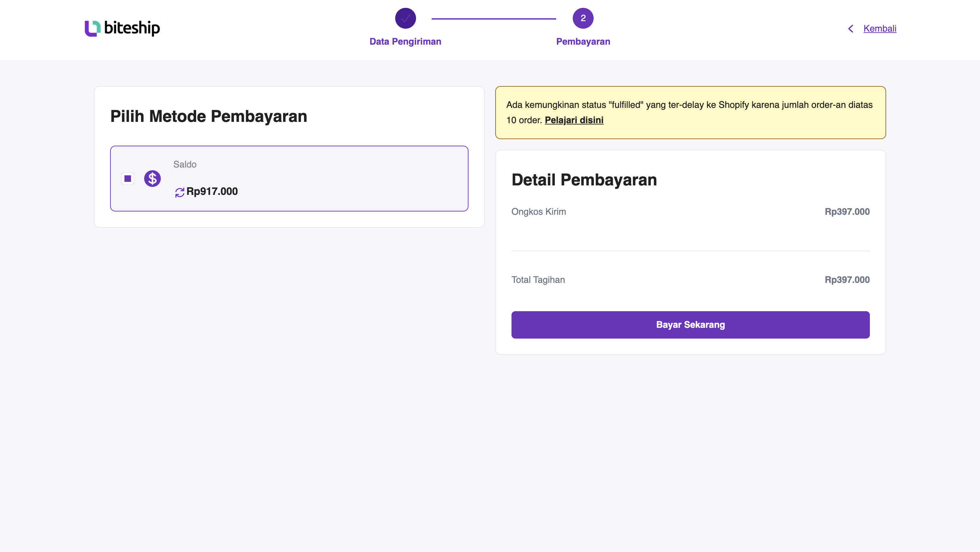Click the Pilih Metode Pembayaran heading
The height and width of the screenshot is (552, 980).
click(208, 116)
